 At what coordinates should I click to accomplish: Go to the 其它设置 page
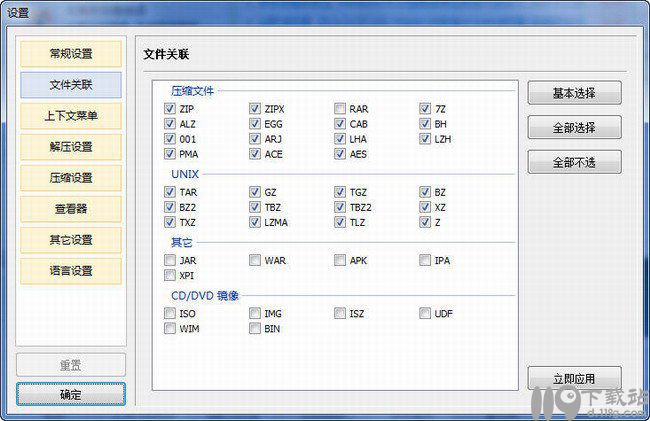click(71, 240)
